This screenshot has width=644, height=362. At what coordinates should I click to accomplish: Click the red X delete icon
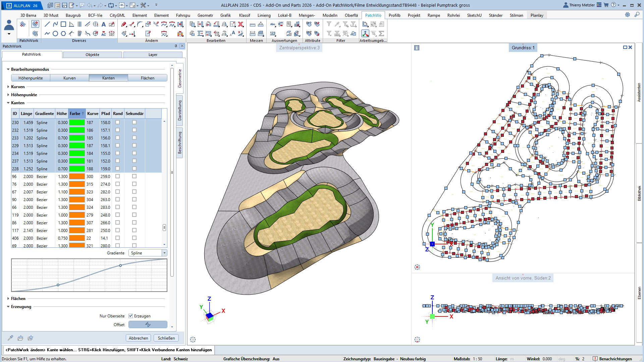[240, 24]
